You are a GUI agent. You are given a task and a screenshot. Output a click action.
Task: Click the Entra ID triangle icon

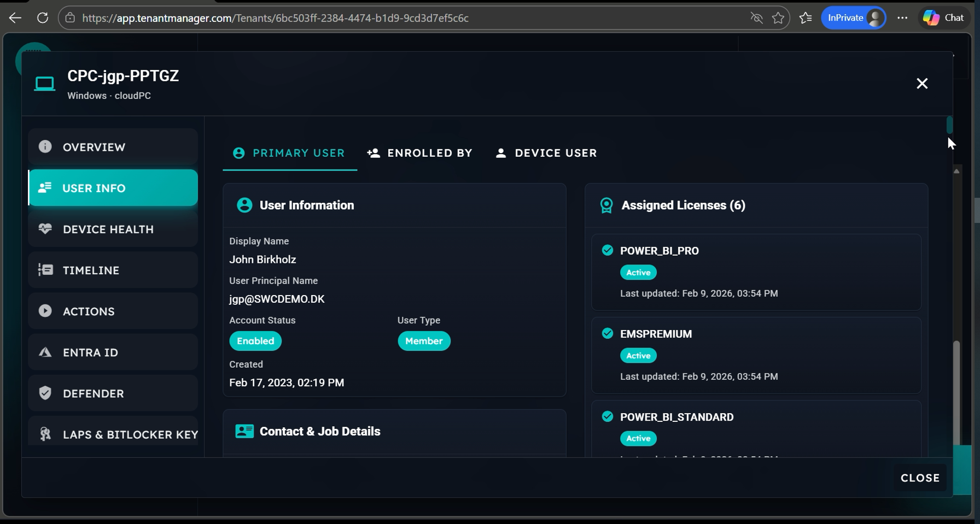coord(45,352)
